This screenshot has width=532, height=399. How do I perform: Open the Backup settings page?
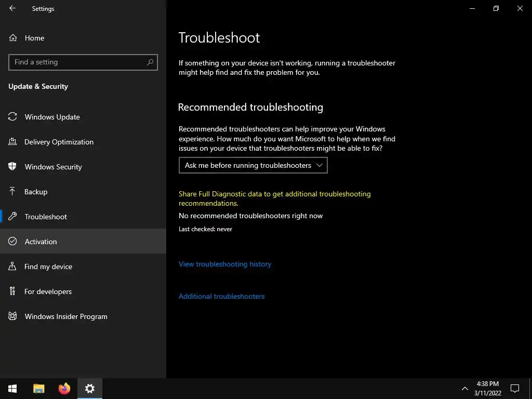click(83, 192)
